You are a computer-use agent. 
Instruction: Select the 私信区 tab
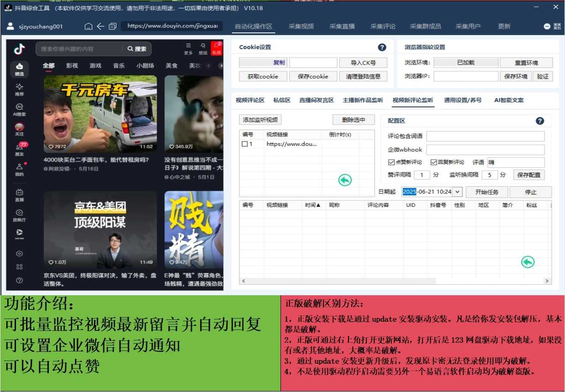tap(282, 100)
